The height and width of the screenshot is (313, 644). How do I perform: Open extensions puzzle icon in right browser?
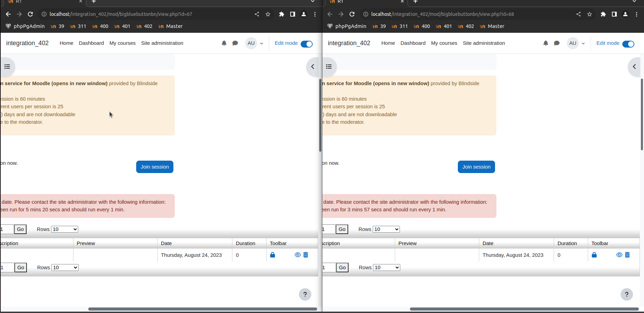pos(603,14)
